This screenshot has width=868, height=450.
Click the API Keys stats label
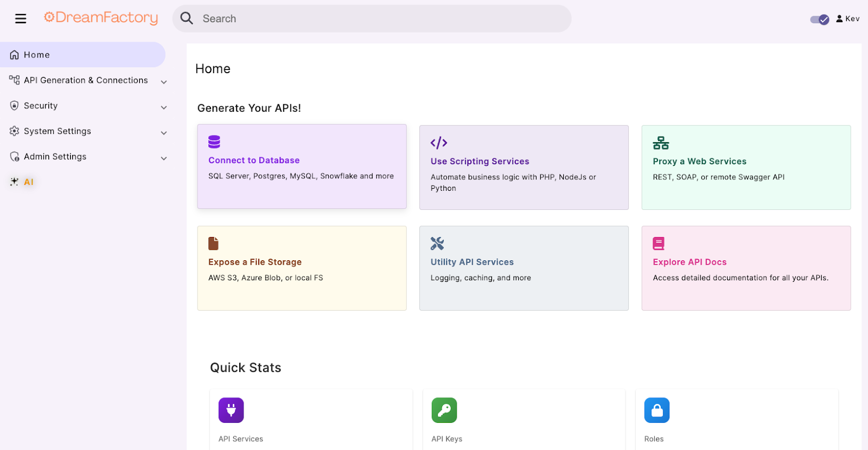pos(447,439)
